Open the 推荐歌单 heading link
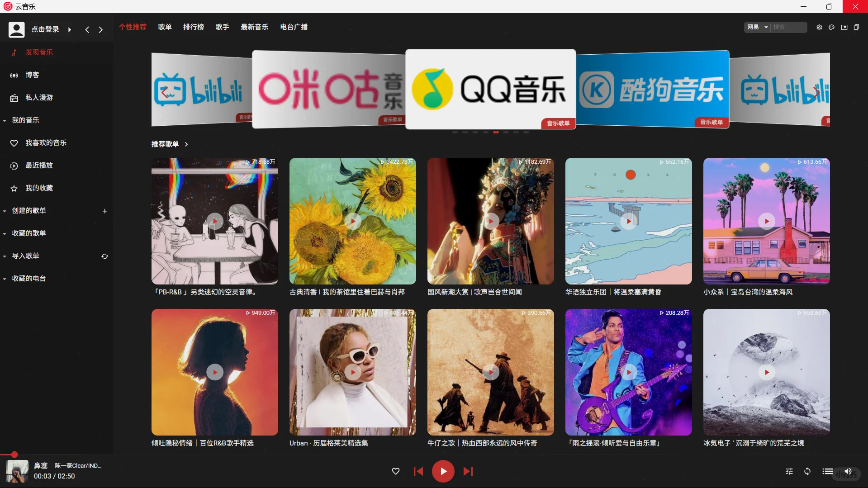The height and width of the screenshot is (488, 868). point(165,144)
